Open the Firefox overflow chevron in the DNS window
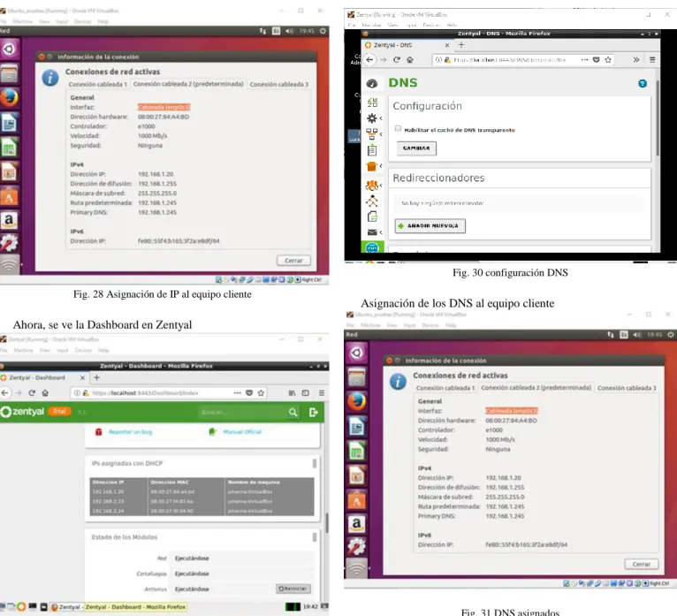The height and width of the screenshot is (616, 677). pyautogui.click(x=636, y=59)
